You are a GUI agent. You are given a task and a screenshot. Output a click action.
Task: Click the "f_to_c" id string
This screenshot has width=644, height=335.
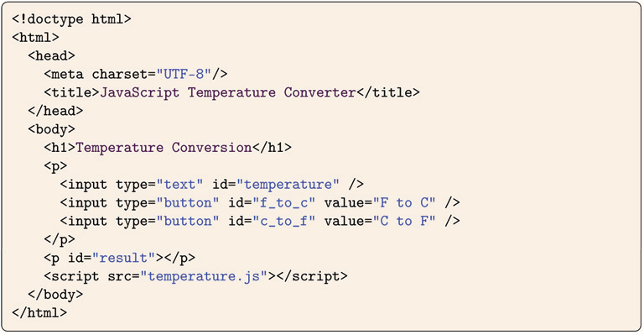[283, 202]
